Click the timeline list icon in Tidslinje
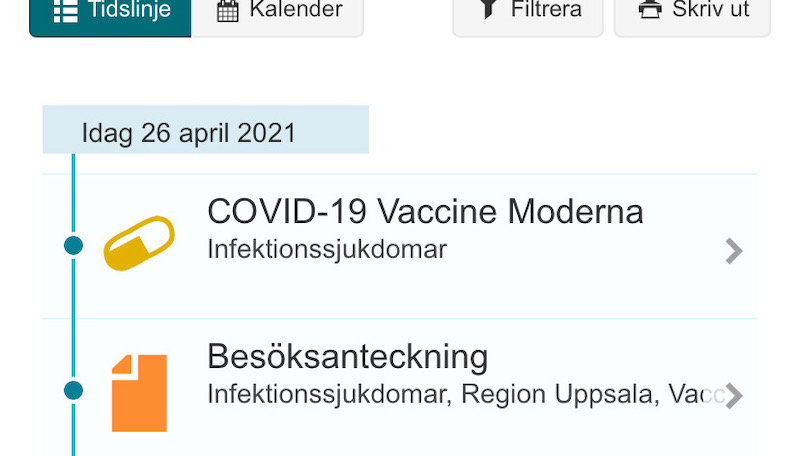The image size is (800, 456). [x=66, y=10]
